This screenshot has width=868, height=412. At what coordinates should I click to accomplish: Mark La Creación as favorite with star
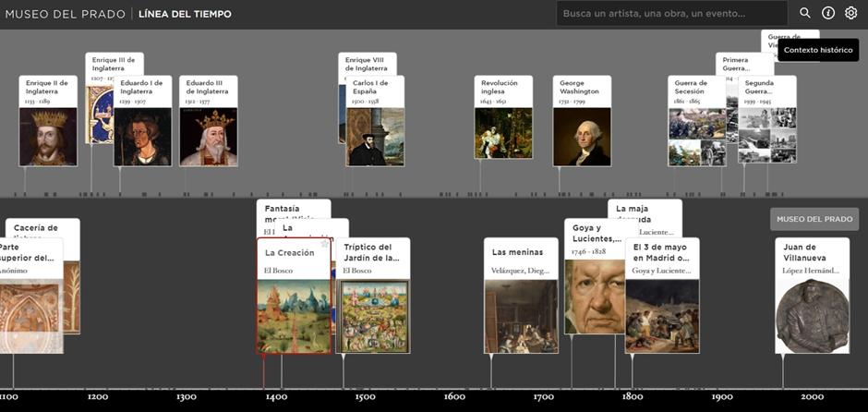tap(324, 245)
